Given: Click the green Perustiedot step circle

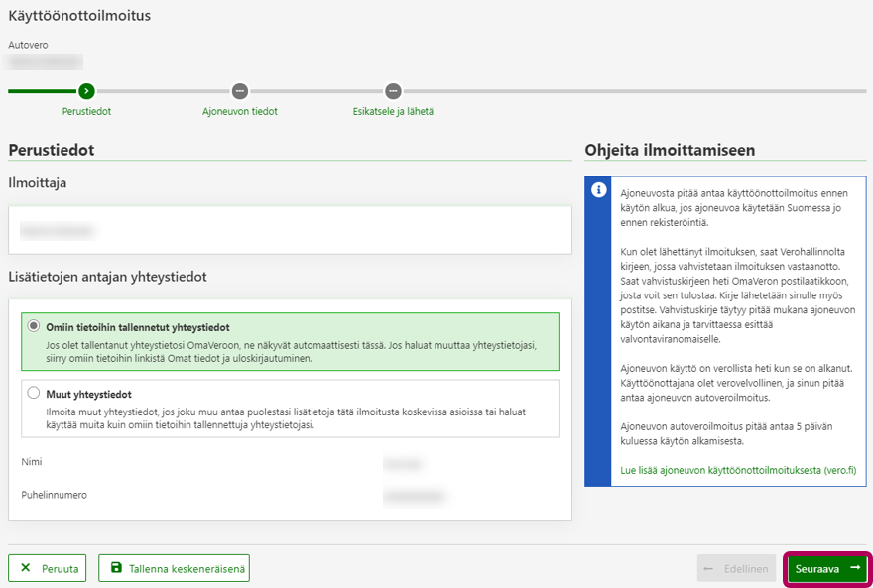Looking at the screenshot, I should pyautogui.click(x=86, y=91).
